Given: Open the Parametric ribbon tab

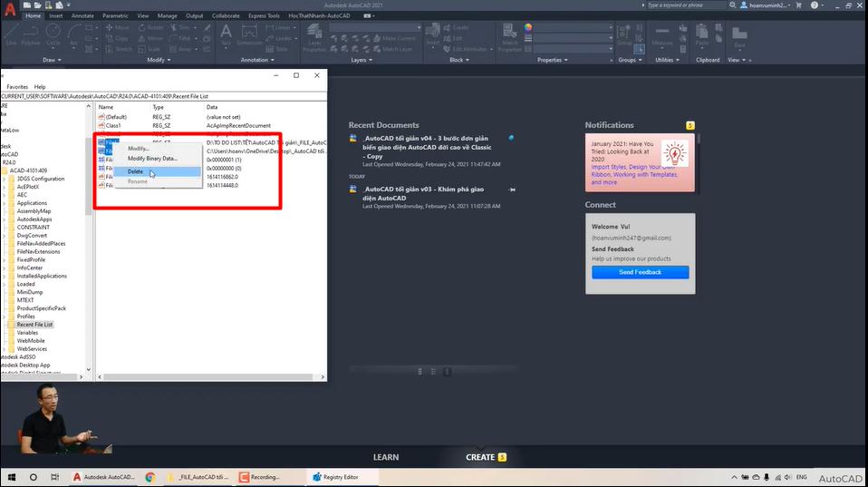Looking at the screenshot, I should pyautogui.click(x=115, y=16).
